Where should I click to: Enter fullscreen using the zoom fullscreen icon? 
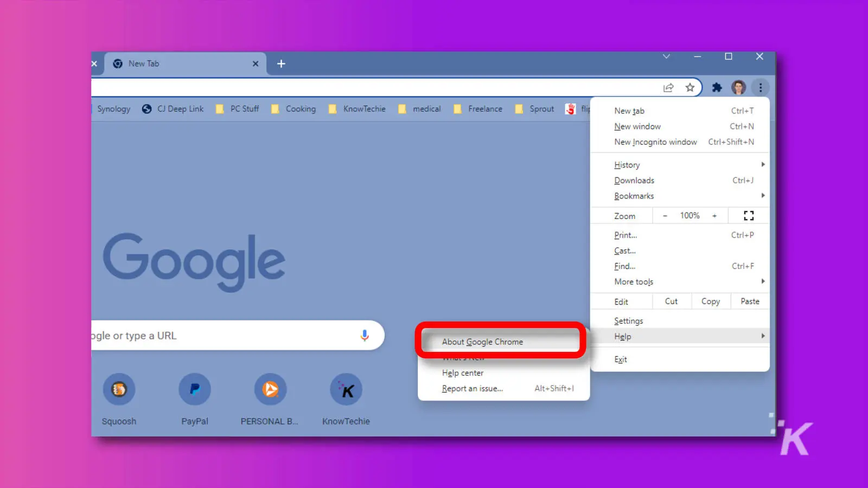(x=749, y=216)
